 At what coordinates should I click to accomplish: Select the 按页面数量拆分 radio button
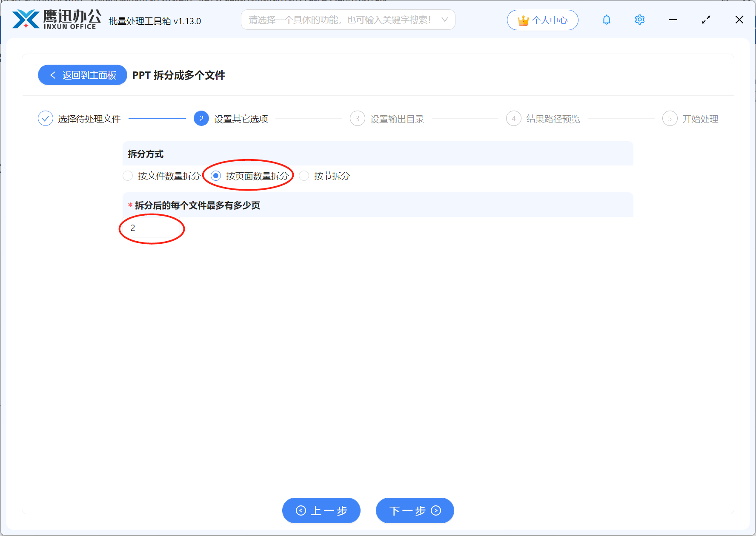point(216,176)
